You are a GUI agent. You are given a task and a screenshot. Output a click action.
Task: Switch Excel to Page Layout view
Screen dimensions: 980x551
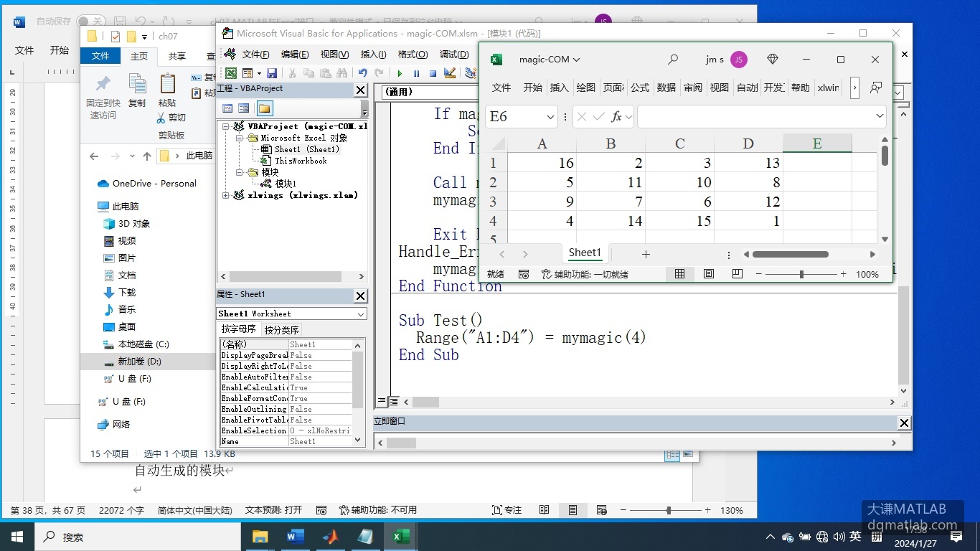[x=709, y=274]
